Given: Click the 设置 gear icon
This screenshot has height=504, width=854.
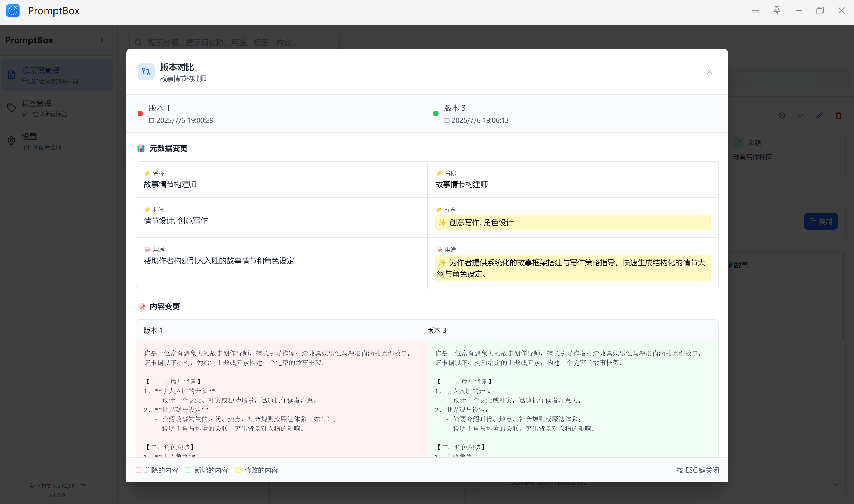Looking at the screenshot, I should coord(11,141).
